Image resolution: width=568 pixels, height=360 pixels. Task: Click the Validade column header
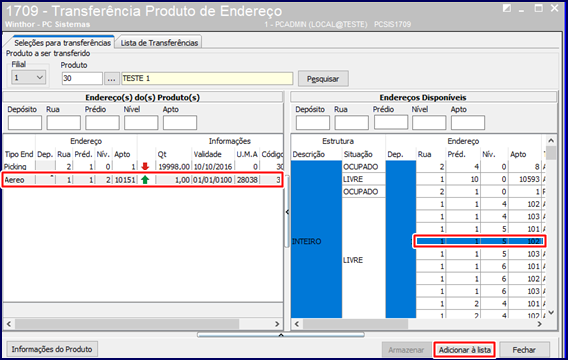click(x=207, y=154)
